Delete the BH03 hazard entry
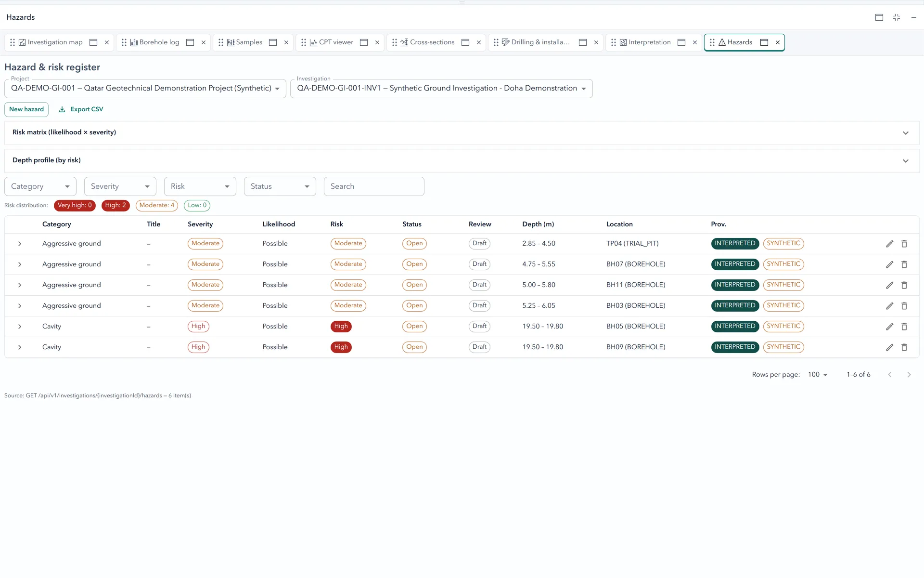The width and height of the screenshot is (924, 578). coord(904,306)
